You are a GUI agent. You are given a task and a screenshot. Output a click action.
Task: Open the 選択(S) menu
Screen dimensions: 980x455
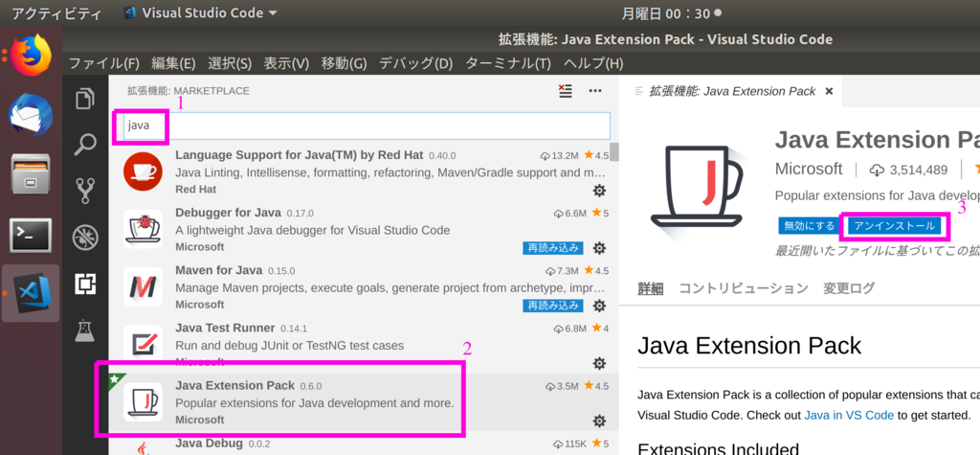tap(230, 63)
